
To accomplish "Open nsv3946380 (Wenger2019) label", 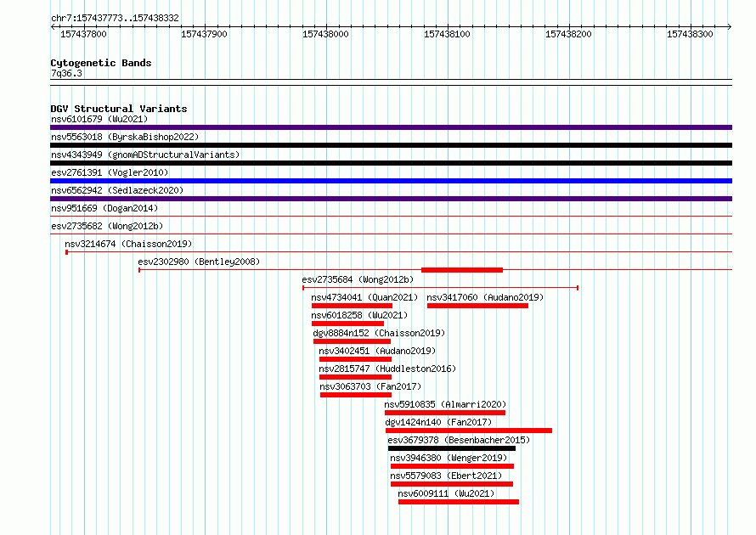I will pyautogui.click(x=449, y=458).
